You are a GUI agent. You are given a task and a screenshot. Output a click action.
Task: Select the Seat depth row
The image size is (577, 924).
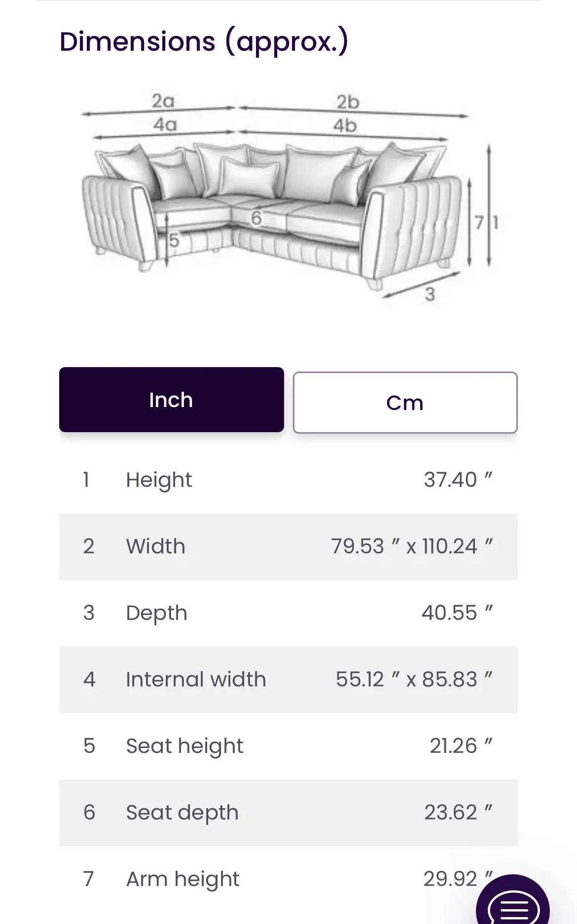tap(288, 813)
